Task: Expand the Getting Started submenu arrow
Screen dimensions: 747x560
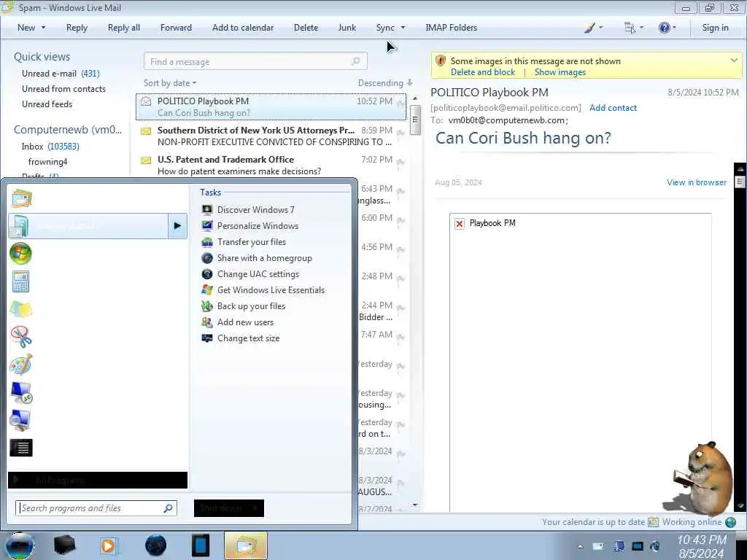Action: tap(177, 226)
